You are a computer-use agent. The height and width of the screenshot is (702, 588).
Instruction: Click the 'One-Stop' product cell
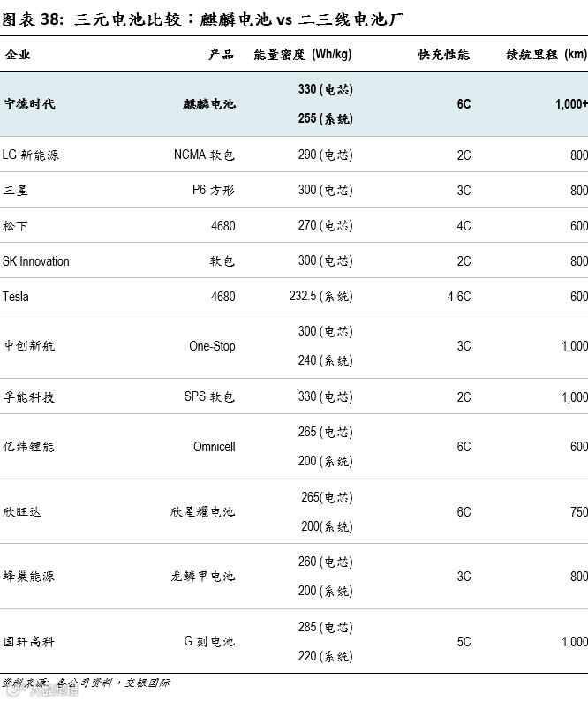pyautogui.click(x=212, y=346)
